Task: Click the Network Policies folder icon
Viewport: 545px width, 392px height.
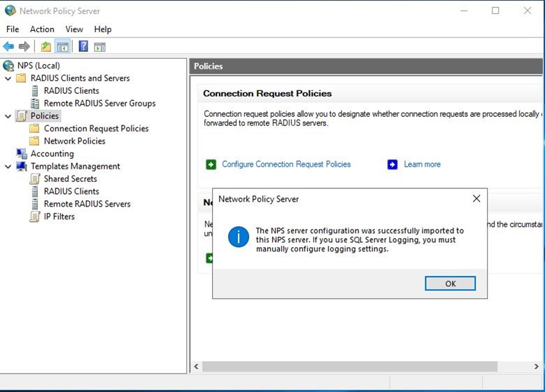Action: tap(34, 141)
